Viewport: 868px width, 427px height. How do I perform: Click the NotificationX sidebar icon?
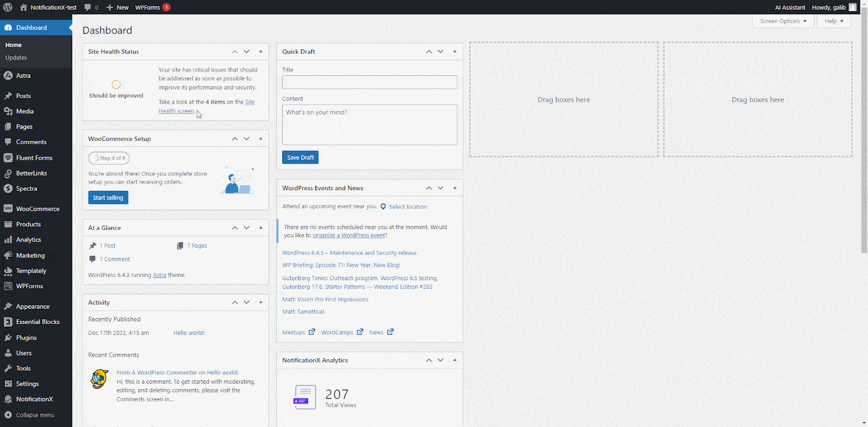pos(8,399)
